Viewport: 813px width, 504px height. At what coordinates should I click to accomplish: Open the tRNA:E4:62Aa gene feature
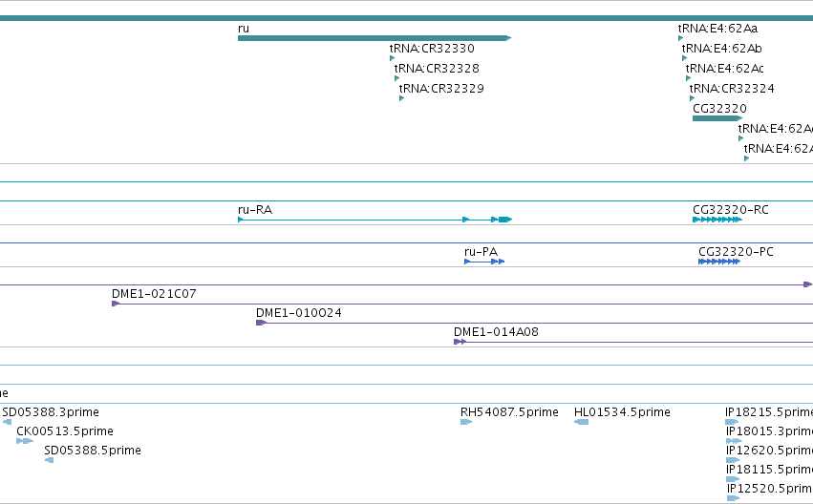pyautogui.click(x=680, y=38)
